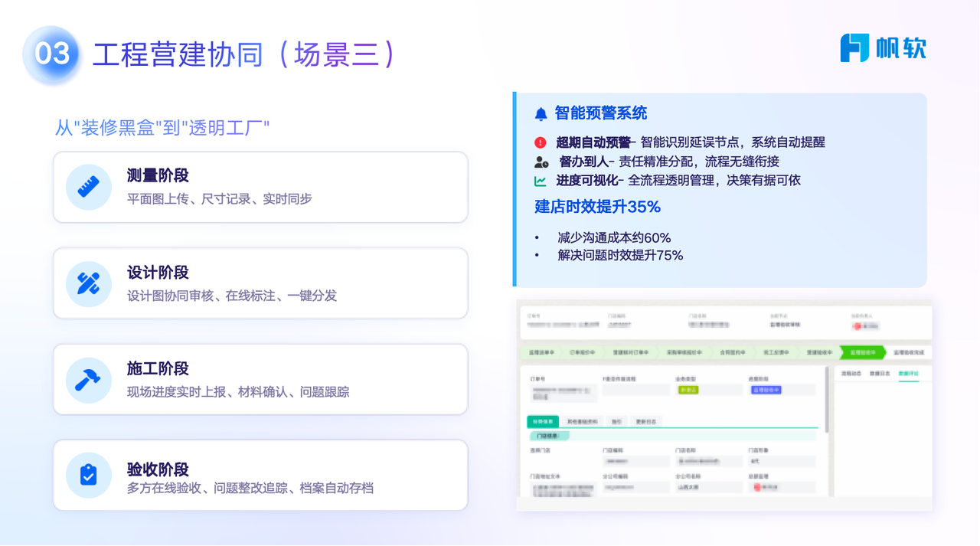The width and height of the screenshot is (980, 546).
Task: Click the pencil-ruler icon for 设计阶段
Action: point(89,283)
